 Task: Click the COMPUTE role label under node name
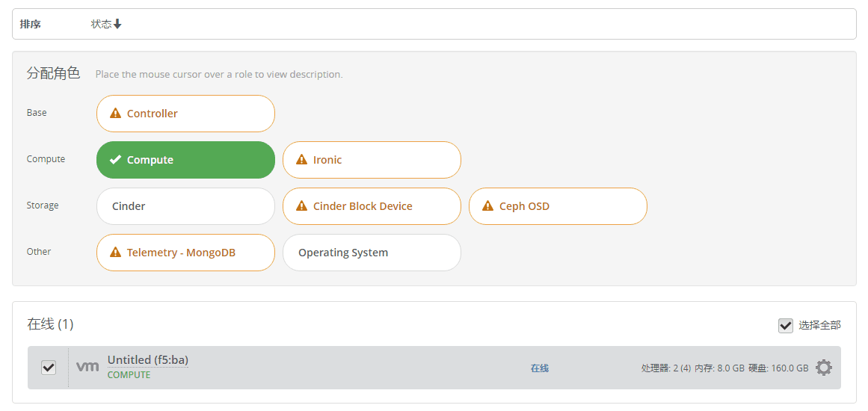[x=129, y=375]
